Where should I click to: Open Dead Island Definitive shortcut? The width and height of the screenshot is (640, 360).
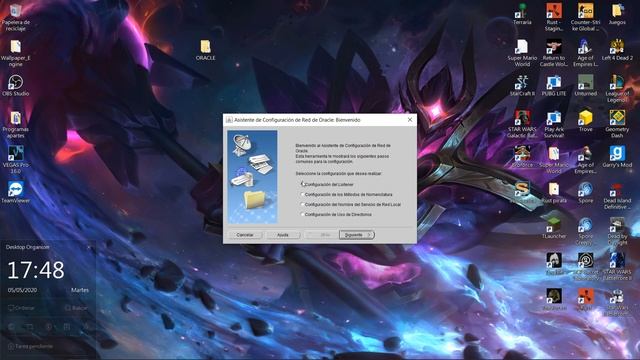click(x=617, y=196)
